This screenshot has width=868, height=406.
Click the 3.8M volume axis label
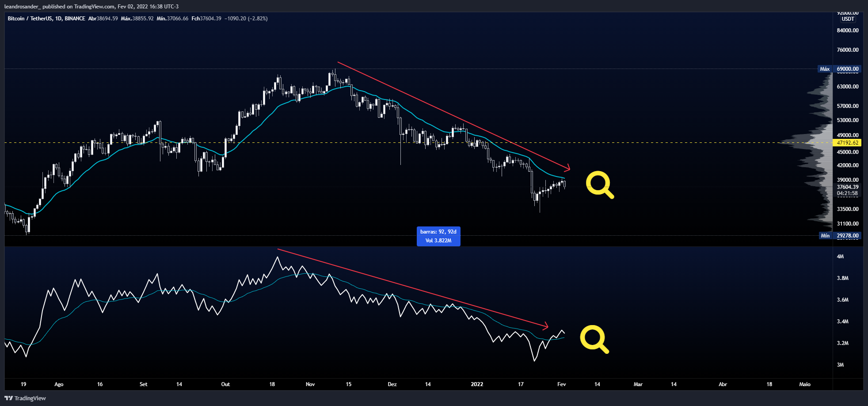pyautogui.click(x=842, y=278)
